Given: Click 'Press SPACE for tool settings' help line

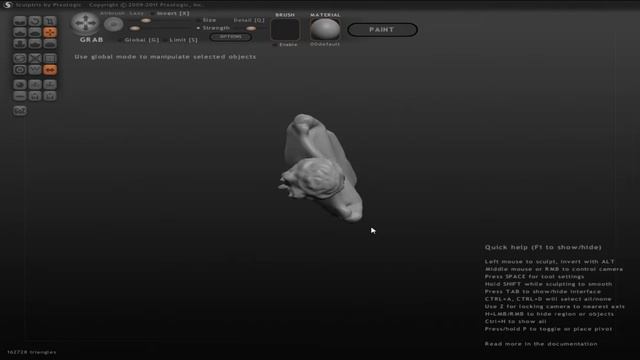Looking at the screenshot, I should coord(534,277).
